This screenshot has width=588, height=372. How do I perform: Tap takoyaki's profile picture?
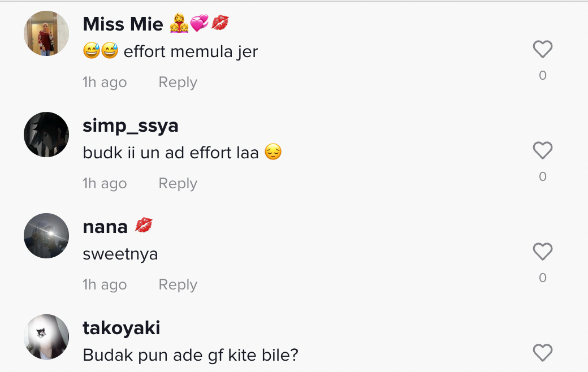point(46,337)
